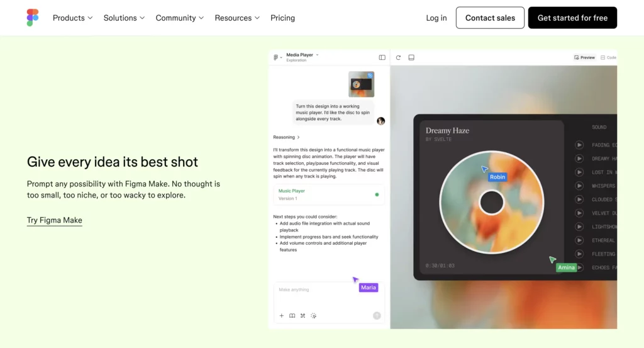Screen dimensions: 644x348
Task: Play the Velvet track
Action: (x=579, y=213)
